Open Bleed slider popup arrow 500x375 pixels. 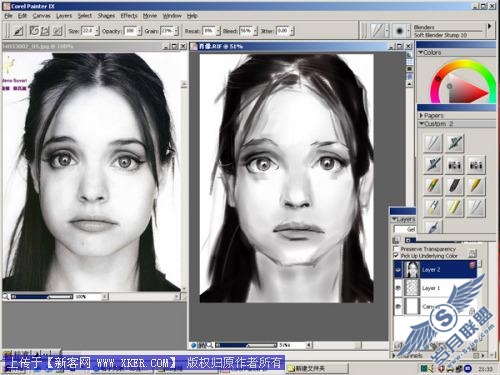pos(255,31)
